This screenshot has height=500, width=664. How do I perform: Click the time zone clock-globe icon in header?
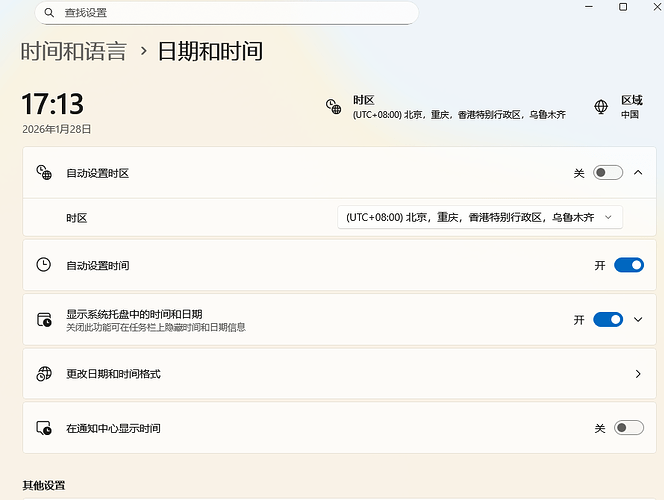click(333, 107)
